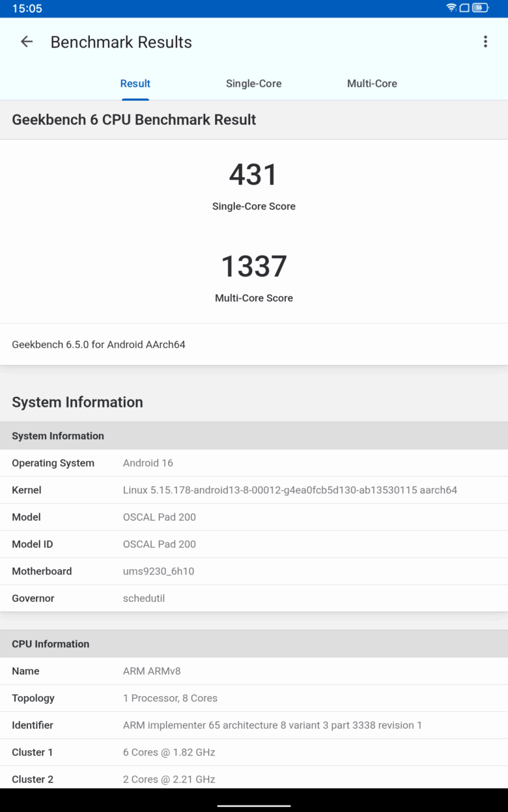Tap the Wi-Fi status icon
This screenshot has height=812, width=508.
pos(451,8)
